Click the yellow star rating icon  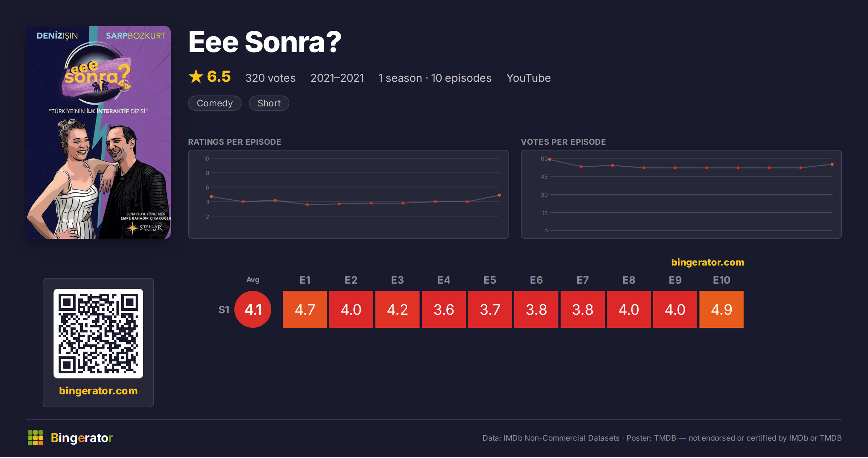(x=196, y=76)
